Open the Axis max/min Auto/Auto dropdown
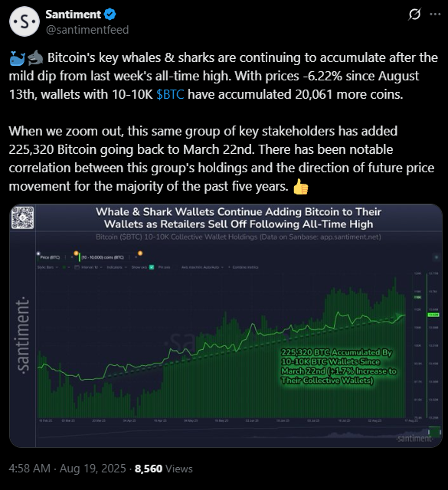 pos(203,267)
